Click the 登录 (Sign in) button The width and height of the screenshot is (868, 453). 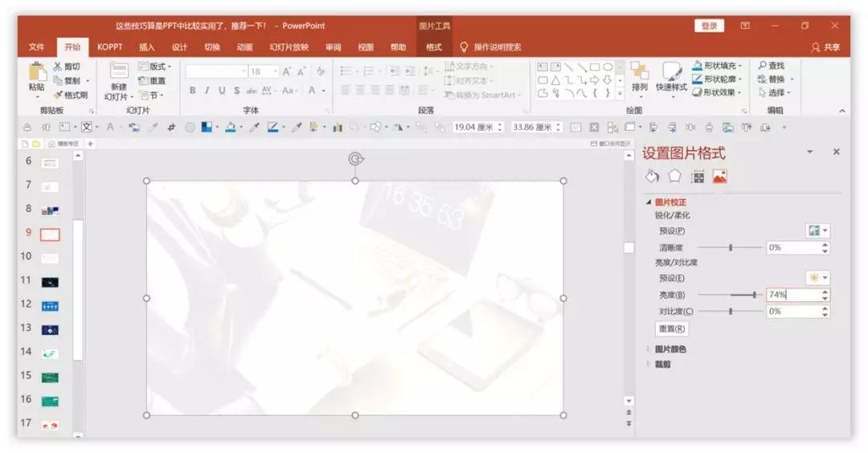(709, 26)
